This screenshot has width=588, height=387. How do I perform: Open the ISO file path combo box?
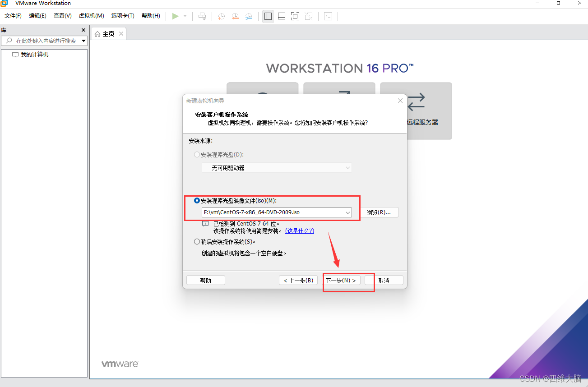[277, 212]
